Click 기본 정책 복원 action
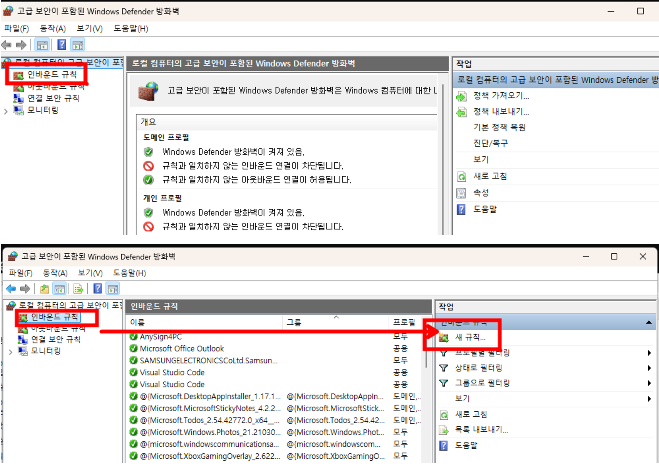Viewport: 659px width, 467px height. (x=499, y=127)
